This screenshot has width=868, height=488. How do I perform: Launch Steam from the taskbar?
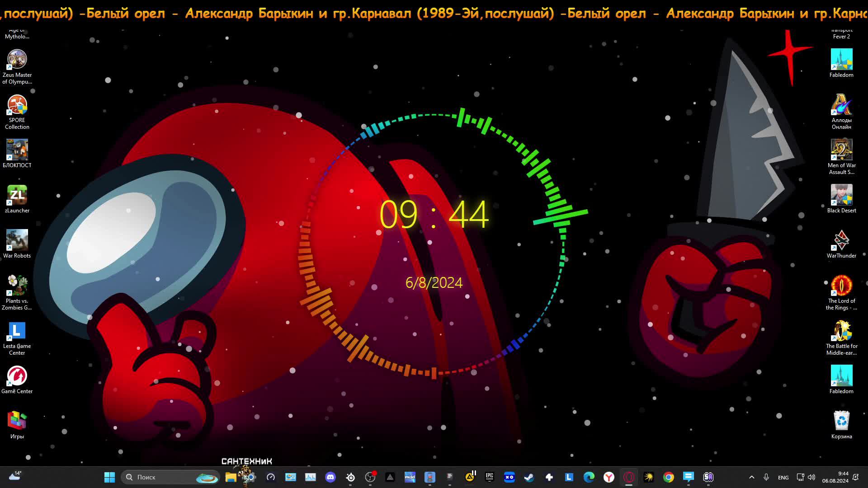529,477
